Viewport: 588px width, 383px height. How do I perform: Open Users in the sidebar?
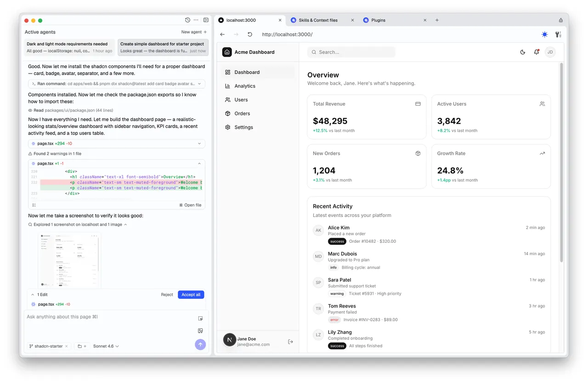[x=258, y=100]
